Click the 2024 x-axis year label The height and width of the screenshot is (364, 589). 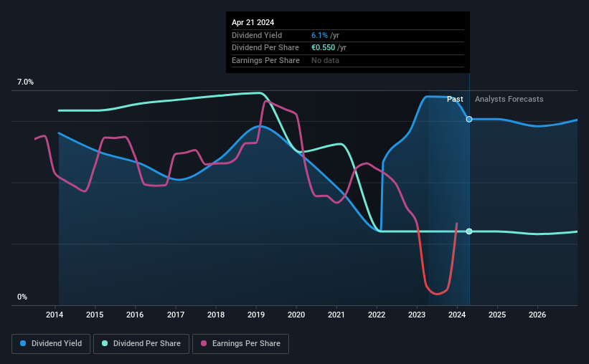(457, 315)
